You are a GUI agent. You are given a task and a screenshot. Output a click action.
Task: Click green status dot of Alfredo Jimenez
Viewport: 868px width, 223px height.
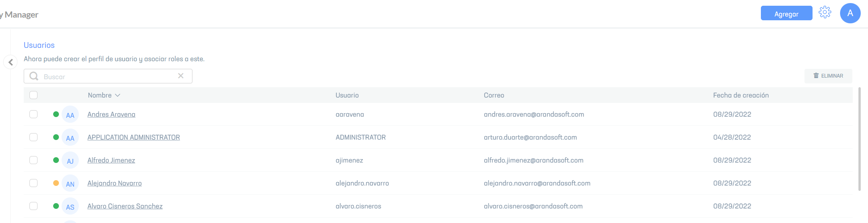point(56,160)
